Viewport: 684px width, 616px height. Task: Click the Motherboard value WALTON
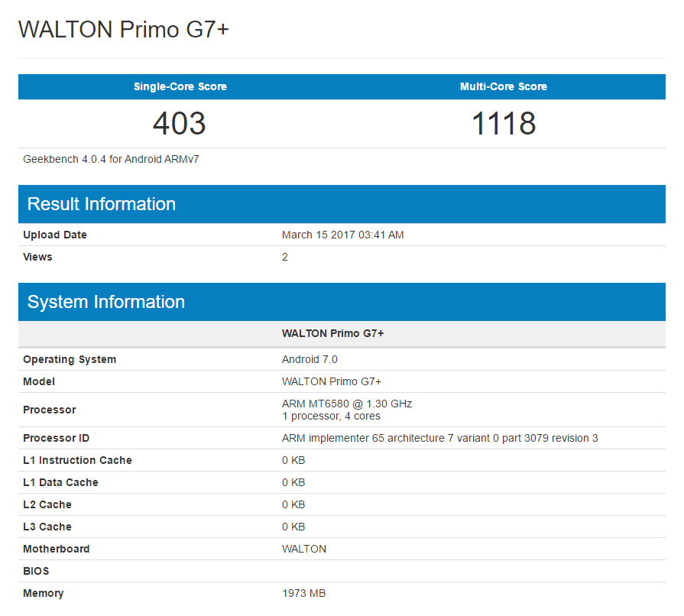[x=304, y=549]
